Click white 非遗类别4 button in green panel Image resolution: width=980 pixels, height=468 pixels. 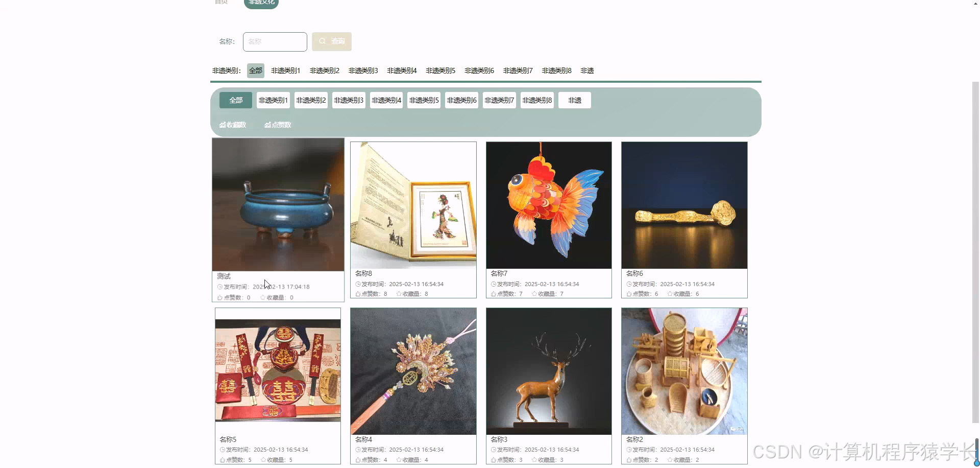pos(386,100)
